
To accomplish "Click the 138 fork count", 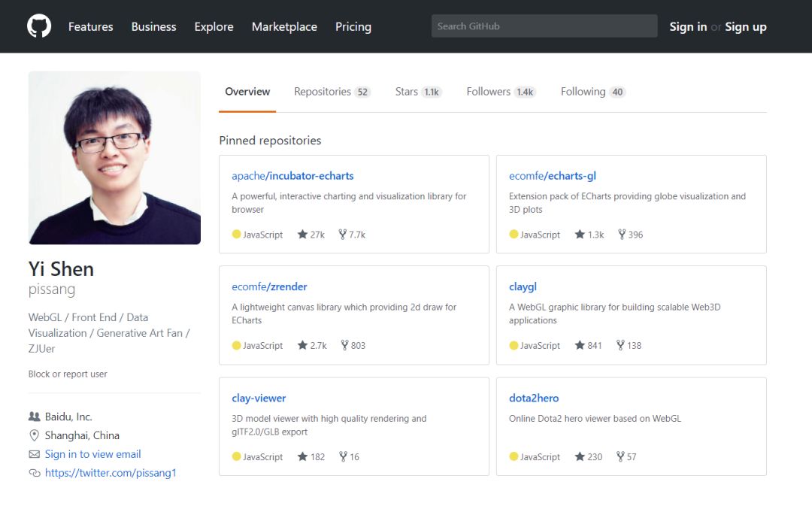I will pyautogui.click(x=634, y=345).
